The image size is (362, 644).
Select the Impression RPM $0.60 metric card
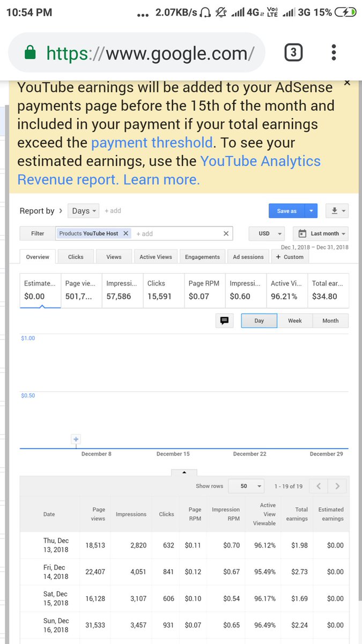click(x=246, y=290)
